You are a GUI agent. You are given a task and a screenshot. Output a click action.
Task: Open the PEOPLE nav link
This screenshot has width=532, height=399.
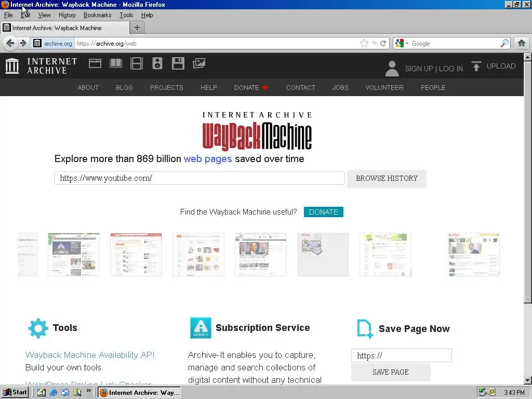click(x=433, y=87)
